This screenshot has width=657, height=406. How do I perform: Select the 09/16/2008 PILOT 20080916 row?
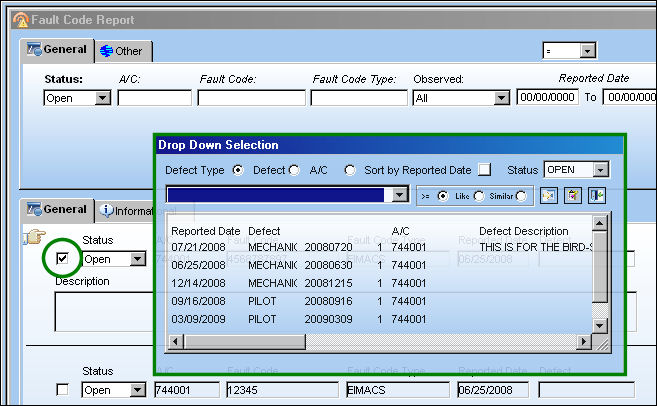click(x=380, y=301)
